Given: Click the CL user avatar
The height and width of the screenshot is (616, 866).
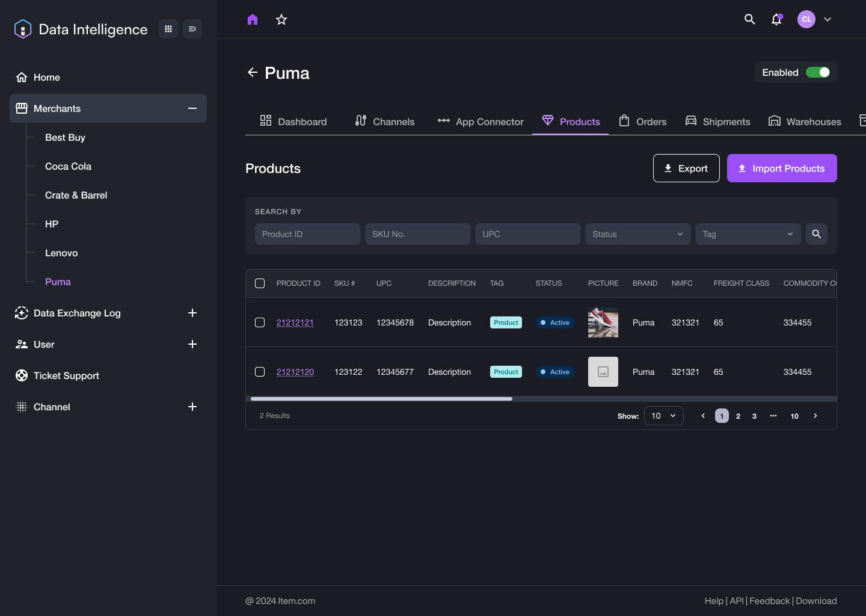Looking at the screenshot, I should 806,19.
